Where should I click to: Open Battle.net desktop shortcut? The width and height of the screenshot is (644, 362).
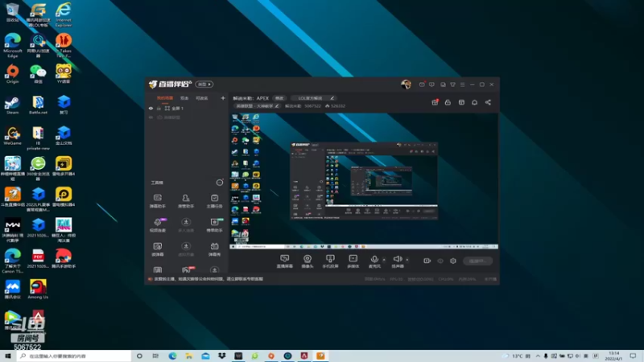click(38, 105)
